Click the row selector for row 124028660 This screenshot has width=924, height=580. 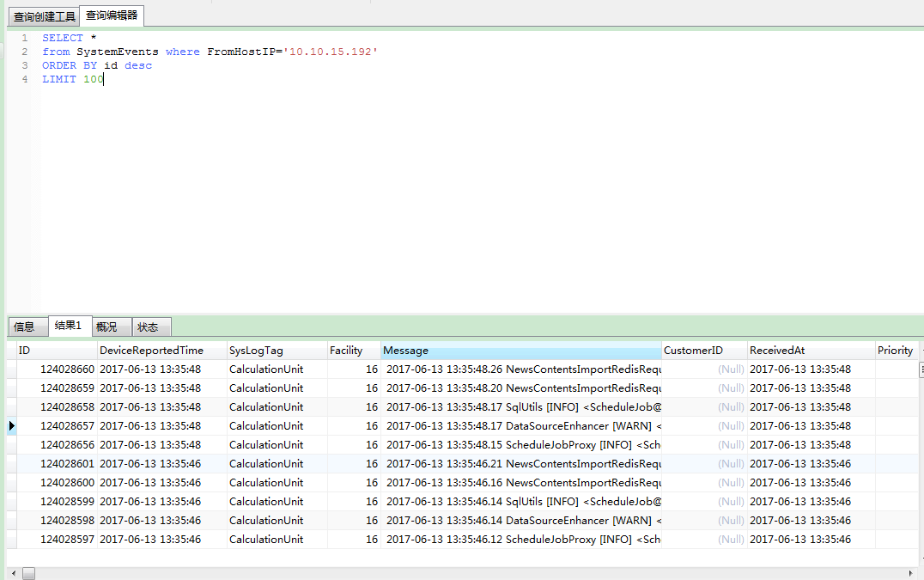pyautogui.click(x=12, y=369)
